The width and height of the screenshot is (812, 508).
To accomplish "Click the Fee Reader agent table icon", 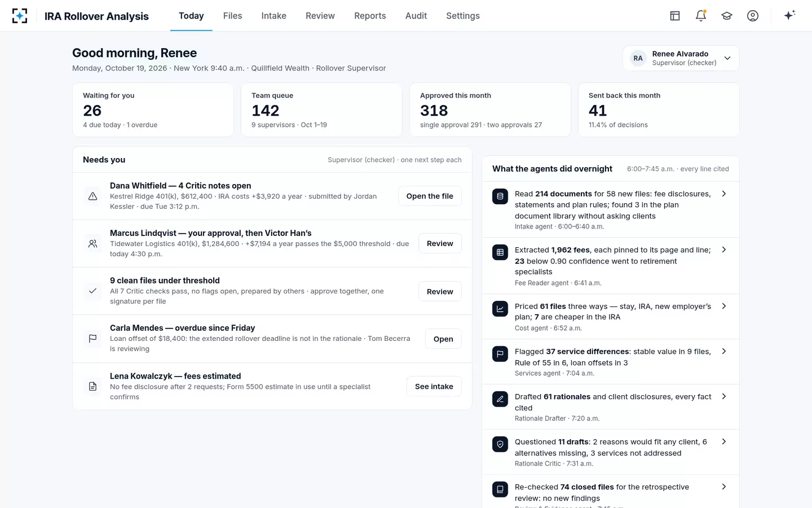I will (x=500, y=252).
